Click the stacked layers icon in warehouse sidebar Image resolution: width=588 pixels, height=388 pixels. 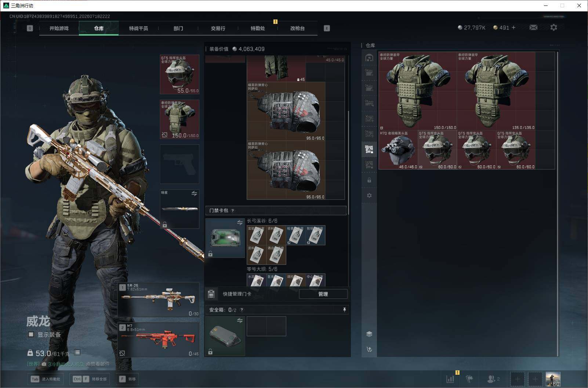[x=369, y=334]
